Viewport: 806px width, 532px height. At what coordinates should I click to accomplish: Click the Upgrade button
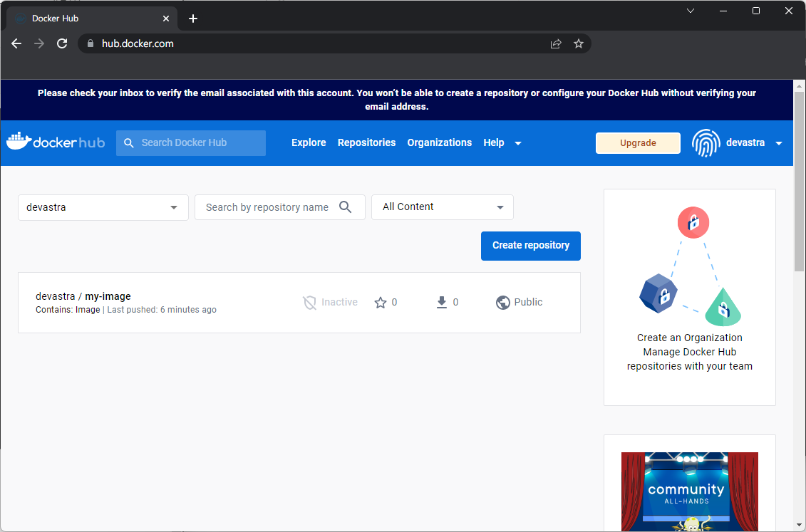[638, 142]
